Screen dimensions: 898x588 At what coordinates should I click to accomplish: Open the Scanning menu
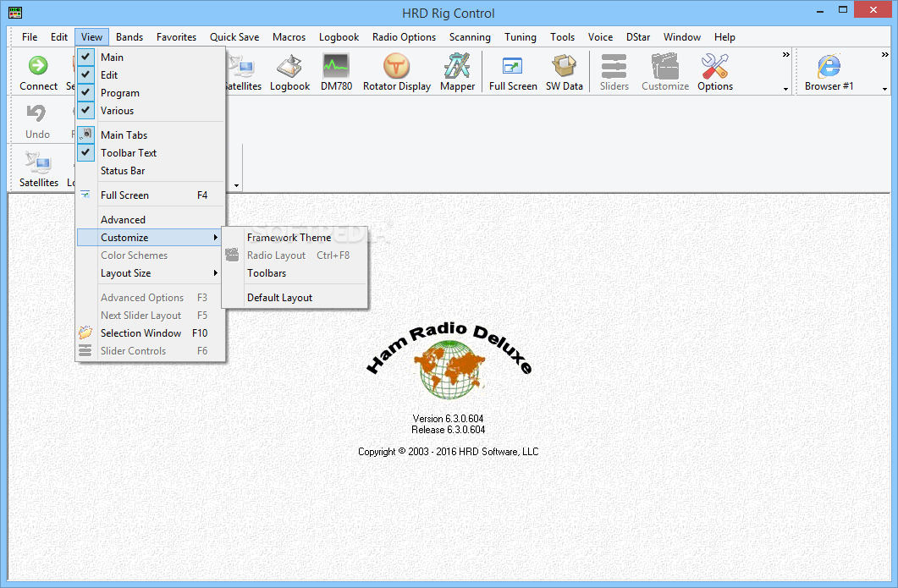(x=470, y=36)
